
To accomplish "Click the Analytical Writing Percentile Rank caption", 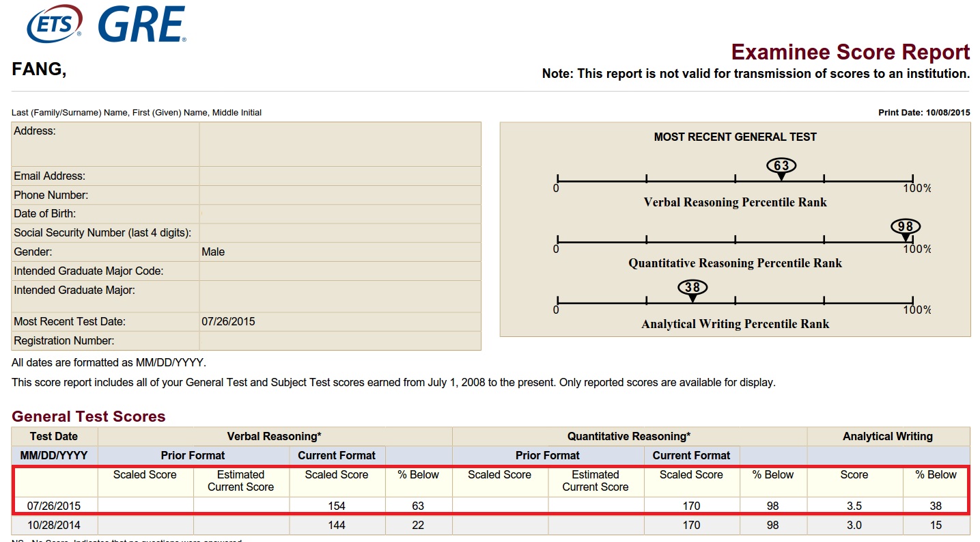I will click(x=736, y=324).
